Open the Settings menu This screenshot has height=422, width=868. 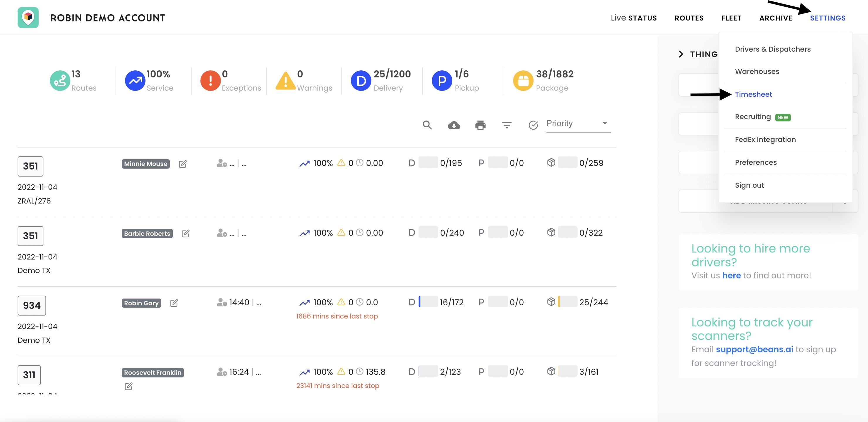click(828, 18)
